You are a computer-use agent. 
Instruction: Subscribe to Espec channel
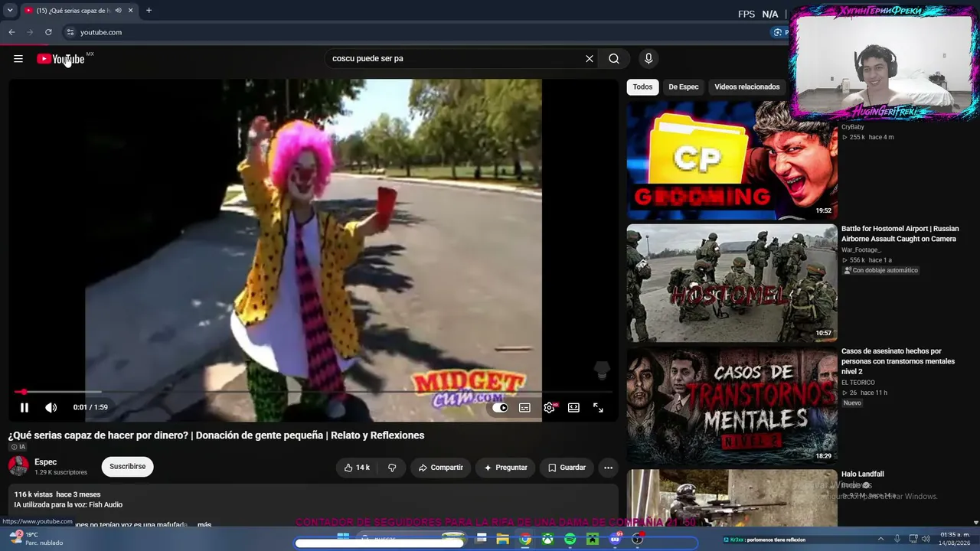(127, 467)
